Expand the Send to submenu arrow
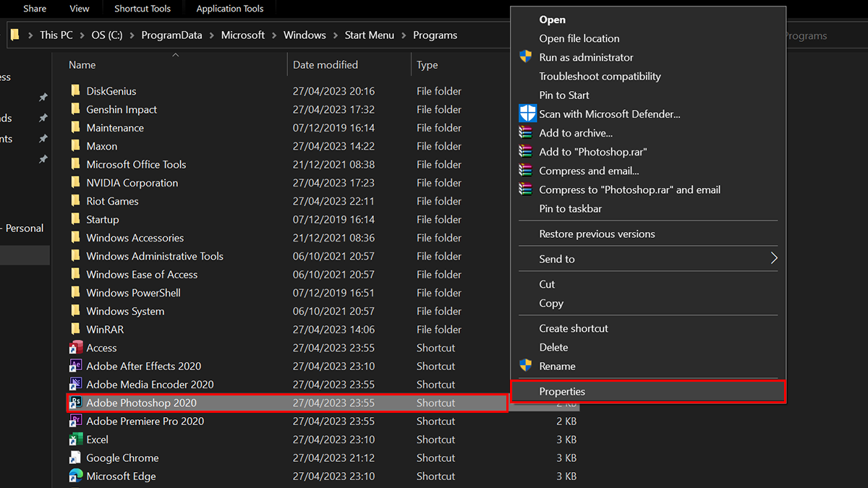Screen dimensions: 868x488 (773, 259)
